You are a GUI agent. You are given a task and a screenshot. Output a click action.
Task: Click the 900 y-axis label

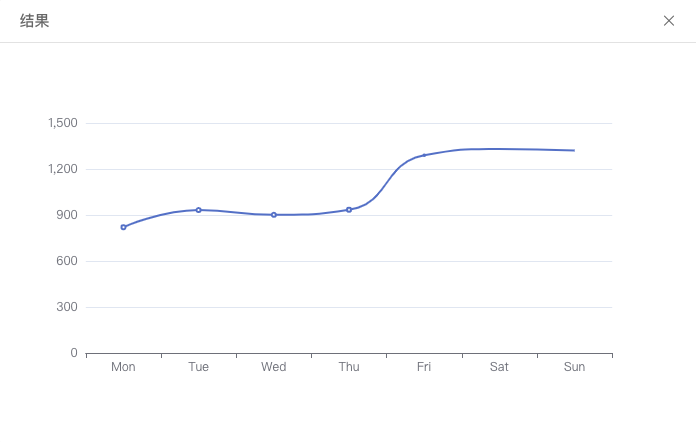67,215
